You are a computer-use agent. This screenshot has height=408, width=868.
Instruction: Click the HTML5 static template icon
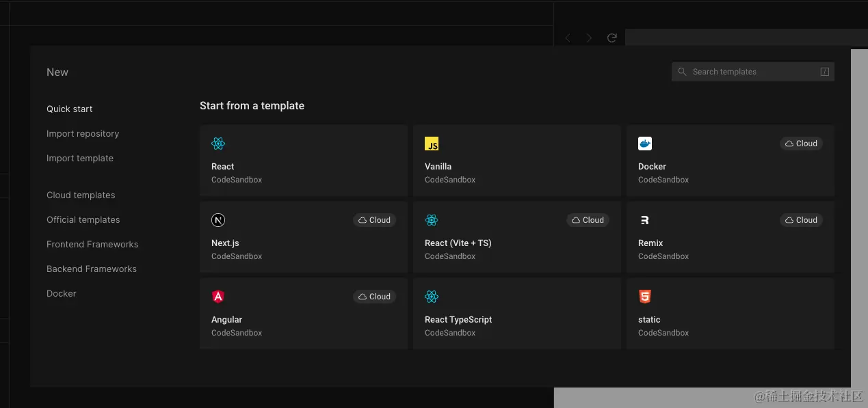(645, 297)
